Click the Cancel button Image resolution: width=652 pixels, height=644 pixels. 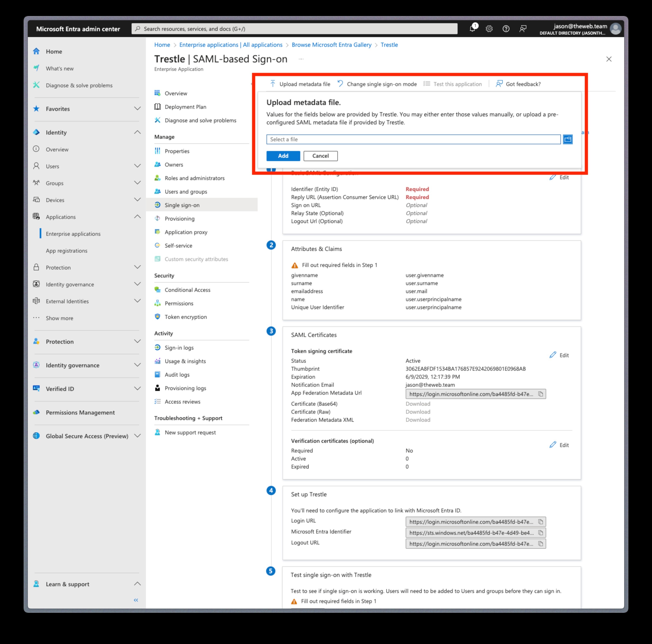320,156
